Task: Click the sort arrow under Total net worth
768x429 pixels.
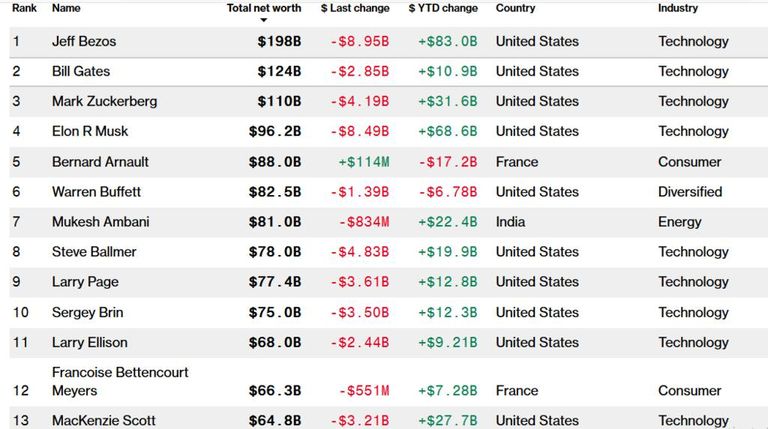Action: [x=264, y=20]
